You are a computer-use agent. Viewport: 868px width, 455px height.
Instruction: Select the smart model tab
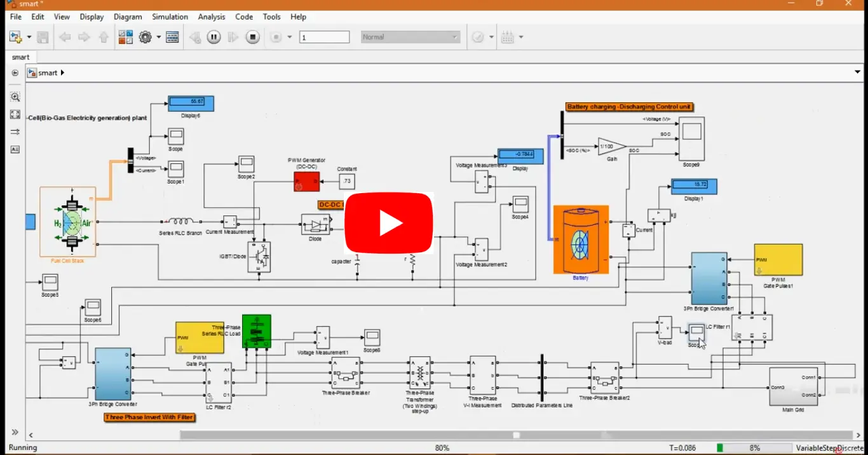click(21, 57)
